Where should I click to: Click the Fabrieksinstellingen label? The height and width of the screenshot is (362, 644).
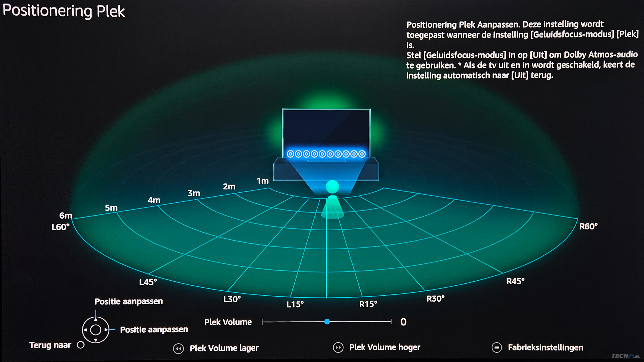tap(546, 348)
